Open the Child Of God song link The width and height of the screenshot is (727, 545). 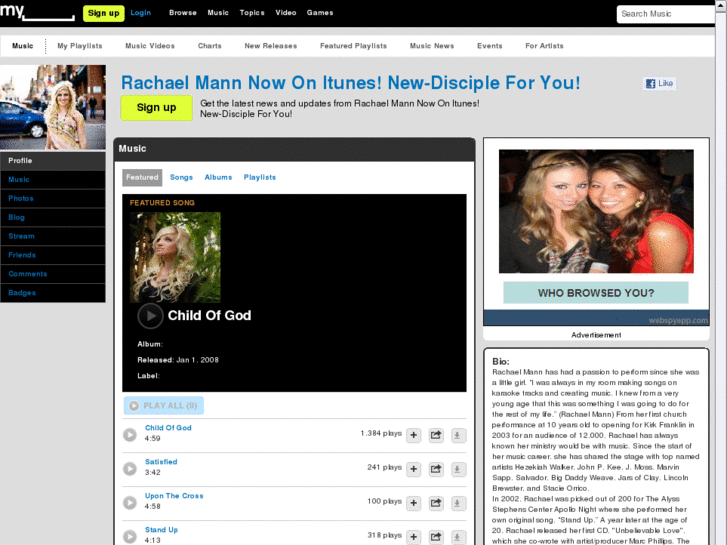(x=168, y=428)
